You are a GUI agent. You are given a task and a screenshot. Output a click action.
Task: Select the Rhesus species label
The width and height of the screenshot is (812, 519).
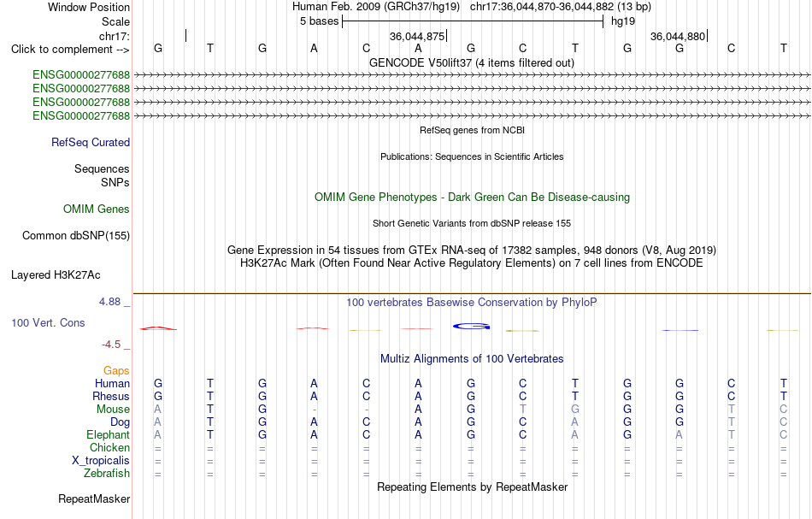point(111,396)
